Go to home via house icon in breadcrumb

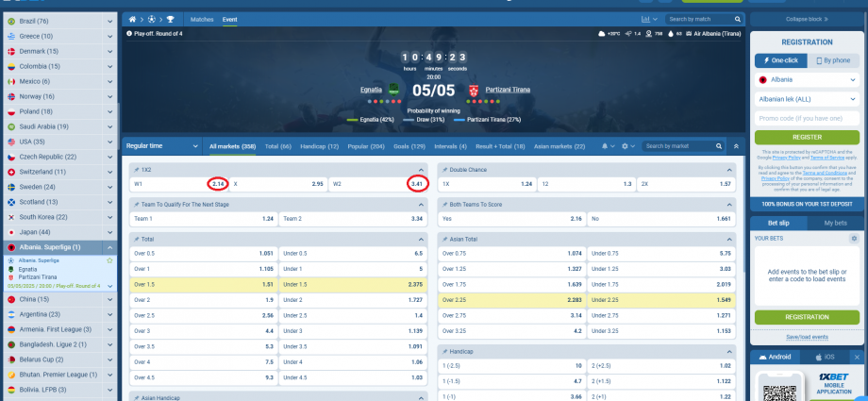tap(132, 20)
